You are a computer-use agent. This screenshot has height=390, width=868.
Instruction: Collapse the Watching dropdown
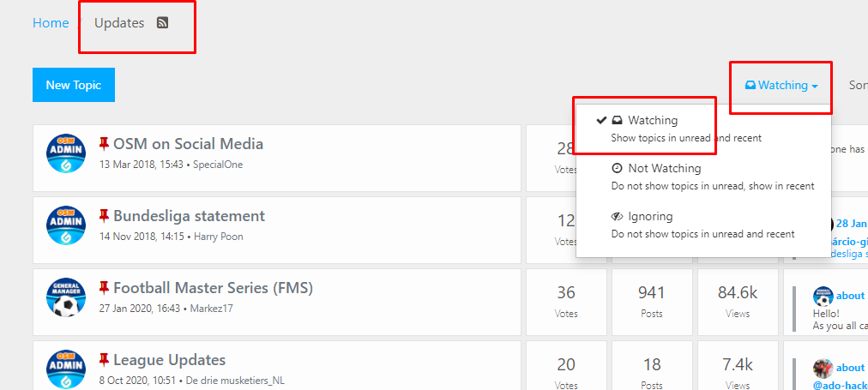(x=781, y=85)
